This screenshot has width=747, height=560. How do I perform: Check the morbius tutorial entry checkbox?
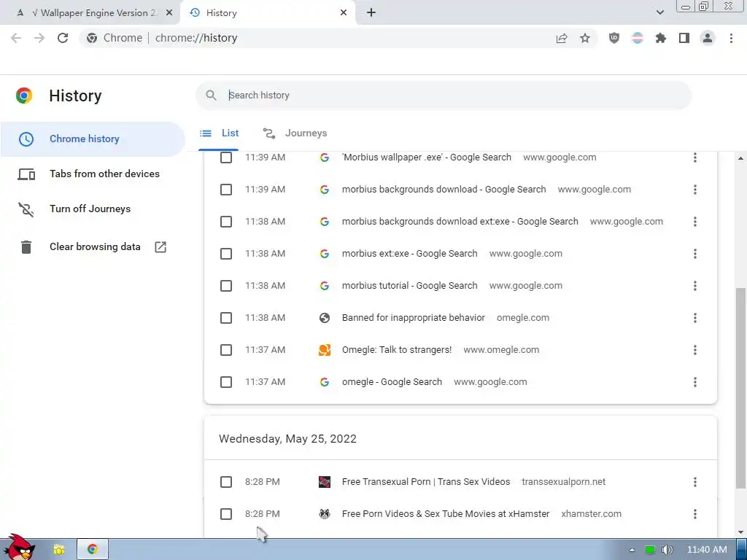pos(226,286)
